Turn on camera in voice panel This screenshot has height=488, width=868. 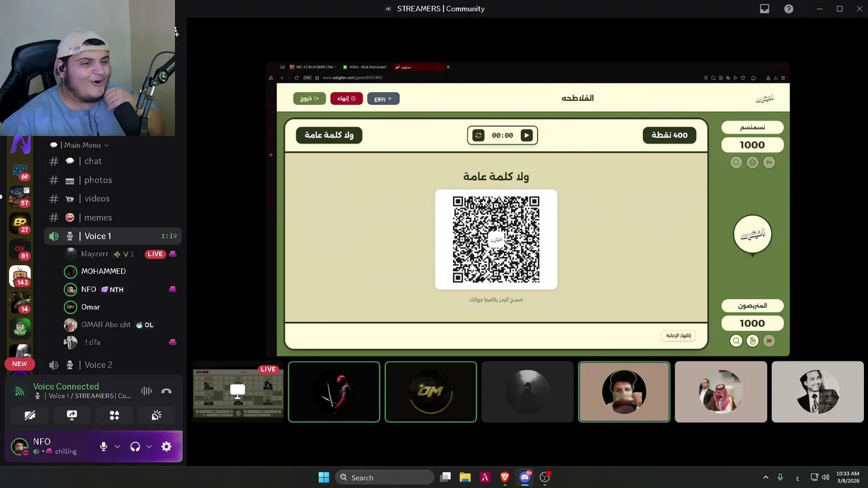[30, 415]
